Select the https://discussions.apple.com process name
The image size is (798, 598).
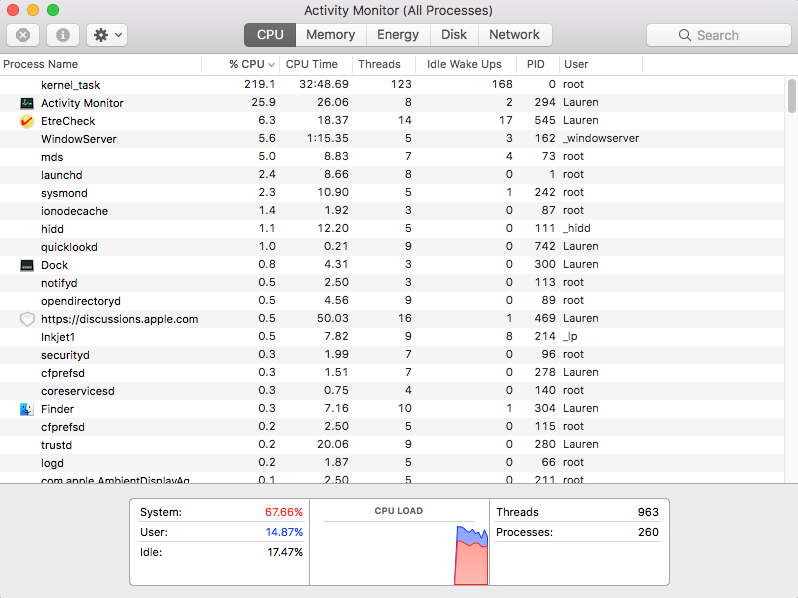[120, 319]
